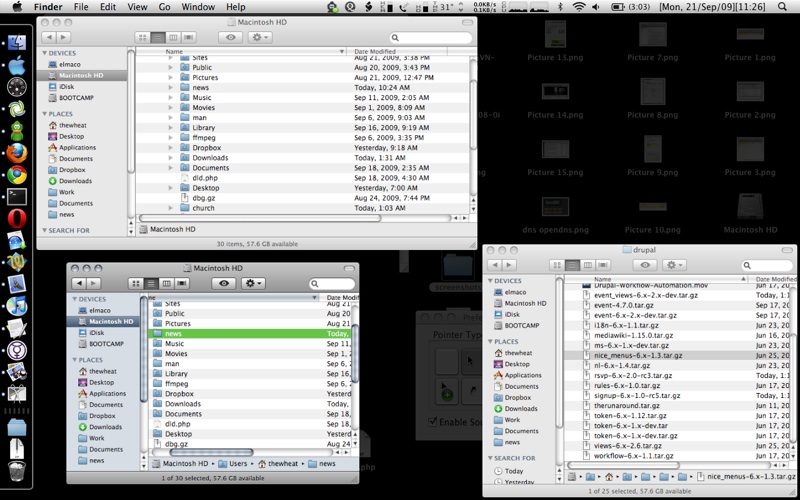Sort by Date Modified in top Finder window
Viewport: 800px width, 500px height.
(x=375, y=51)
